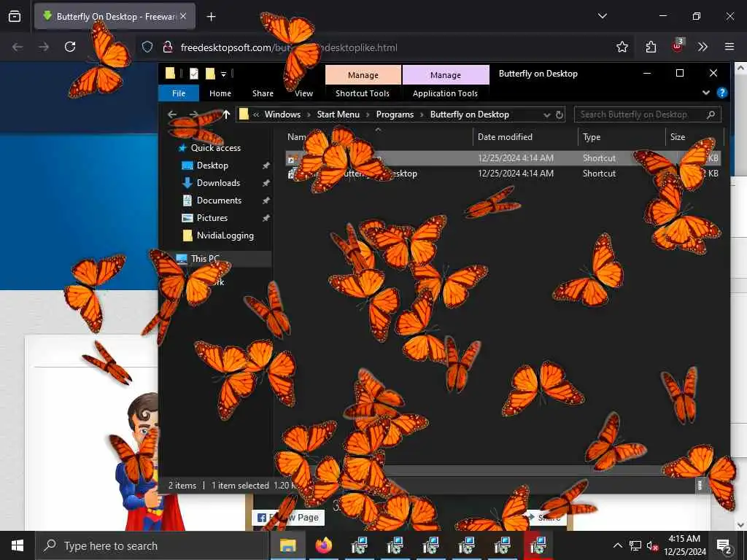
Task: Click Butterfly on Desktop breadcrumb segment
Action: pyautogui.click(x=470, y=114)
